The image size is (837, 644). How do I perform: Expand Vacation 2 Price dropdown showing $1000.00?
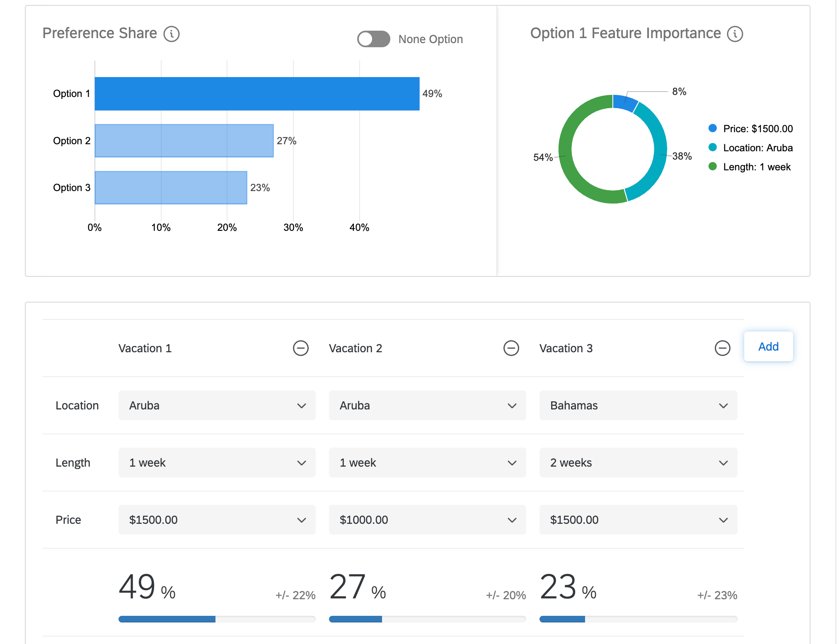point(427,520)
